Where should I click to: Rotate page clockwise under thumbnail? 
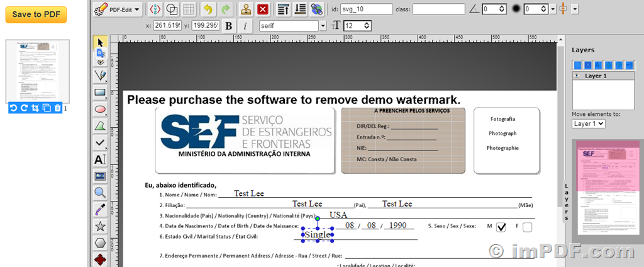pyautogui.click(x=25, y=108)
